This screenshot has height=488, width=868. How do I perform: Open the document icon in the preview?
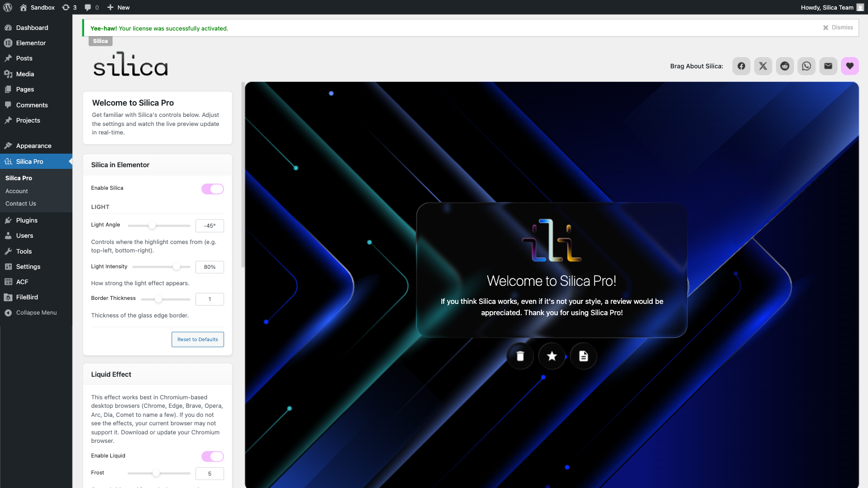click(x=583, y=356)
